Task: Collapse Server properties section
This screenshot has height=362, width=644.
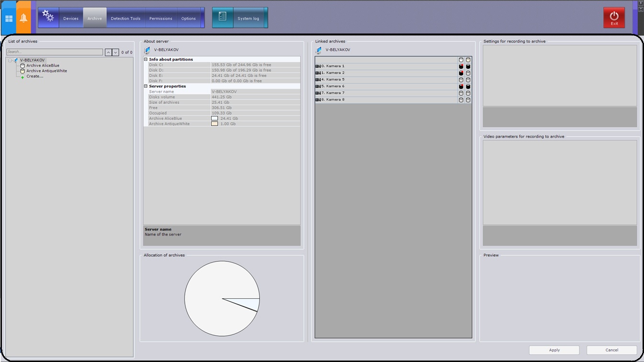Action: pos(146,86)
